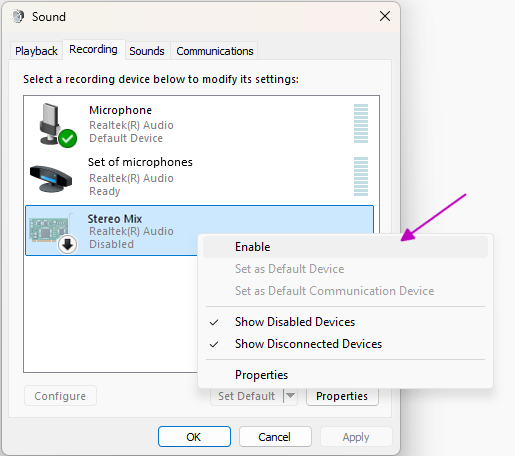Screen dimensions: 515x456
Task: Close the Sound dialog window
Action: tap(385, 16)
